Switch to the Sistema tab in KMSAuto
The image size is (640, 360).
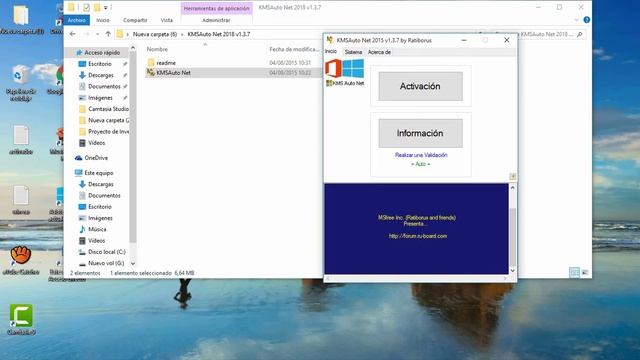(x=353, y=52)
